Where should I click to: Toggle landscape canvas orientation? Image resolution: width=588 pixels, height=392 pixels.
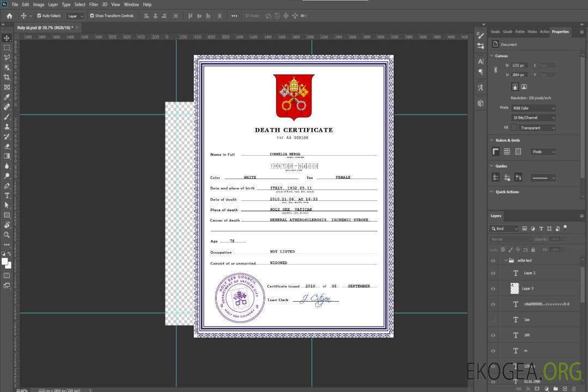tap(524, 87)
